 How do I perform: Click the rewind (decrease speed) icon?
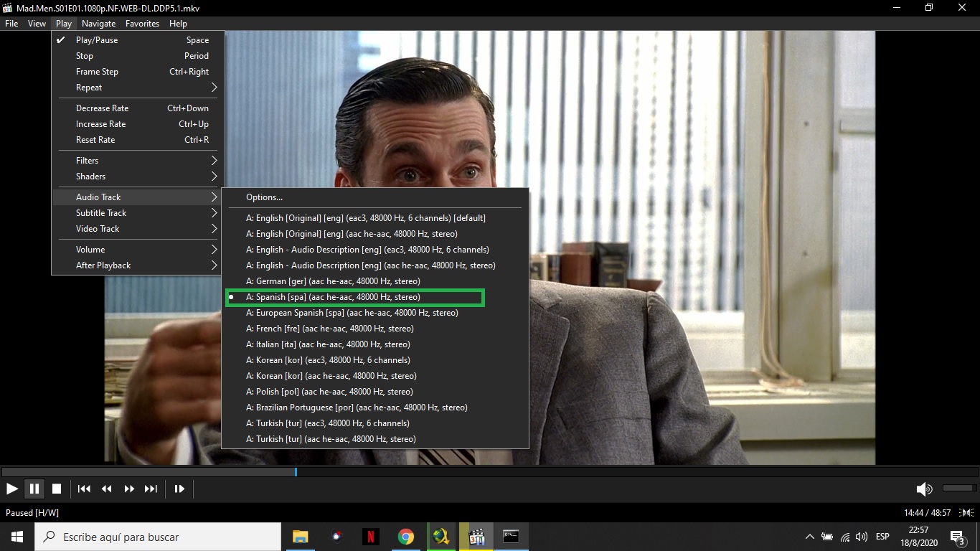(x=106, y=489)
